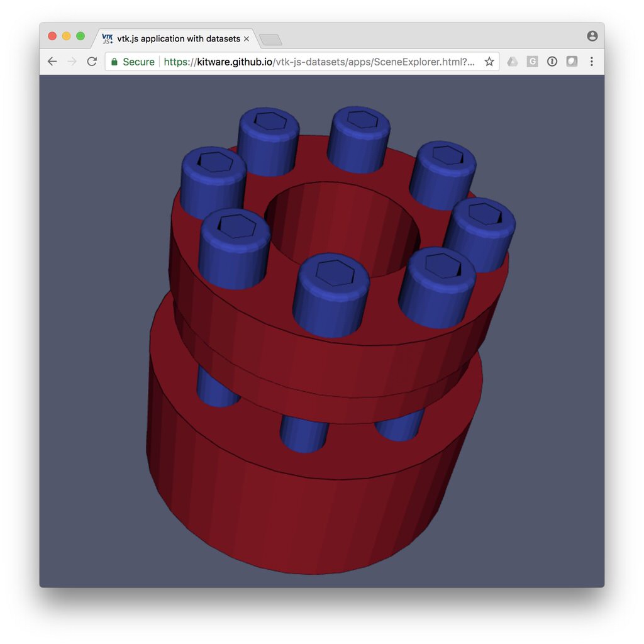The image size is (644, 644).
Task: Close the vtk.js application tab
Action: click(248, 38)
